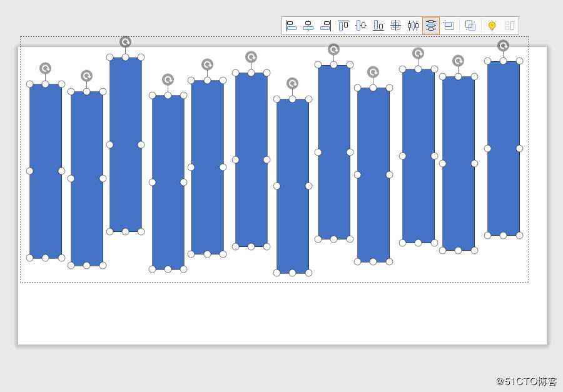Screen dimensions: 563x392
Task: Toggle the highlighted distribute vertically icon
Action: point(431,26)
